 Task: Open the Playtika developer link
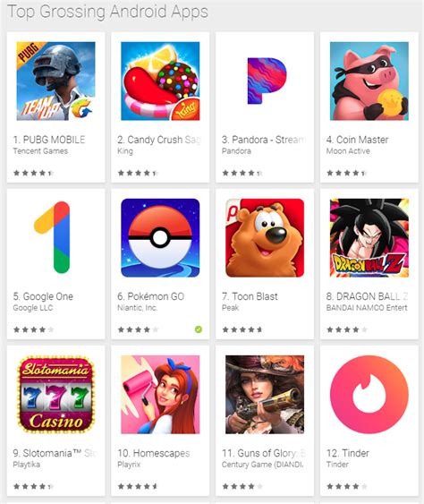pos(27,465)
